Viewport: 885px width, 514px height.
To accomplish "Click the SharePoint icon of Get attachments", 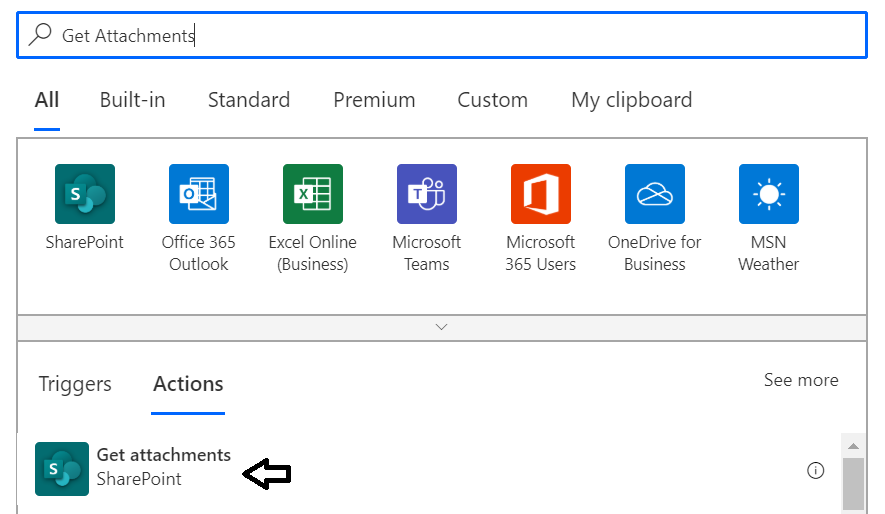I will point(62,469).
